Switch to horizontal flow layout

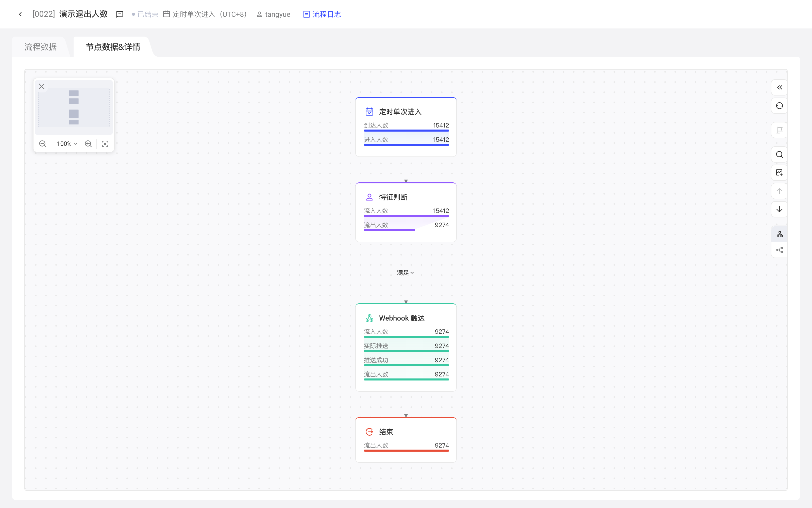click(x=780, y=250)
